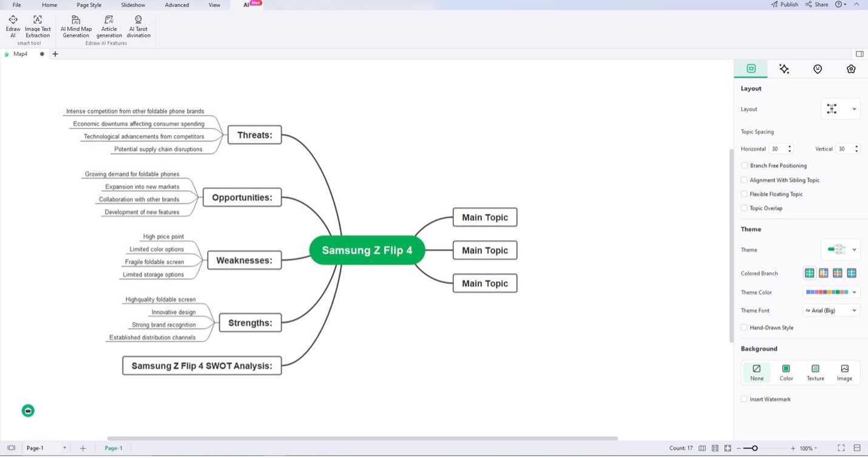Select None background option
Screen dimensions: 868x458
click(757, 373)
